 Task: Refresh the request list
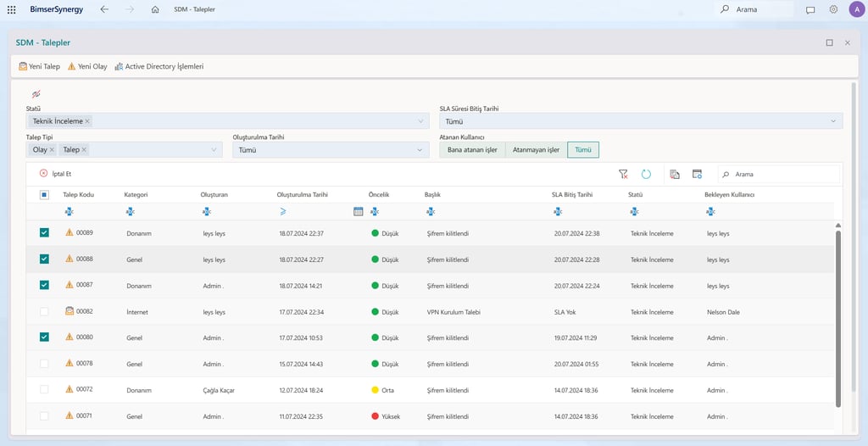click(x=646, y=174)
